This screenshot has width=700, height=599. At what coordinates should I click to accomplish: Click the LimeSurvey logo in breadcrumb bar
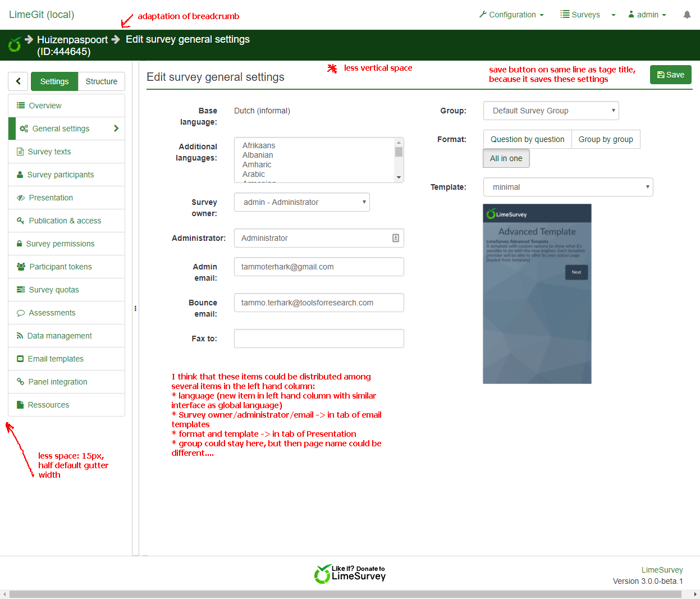click(15, 44)
